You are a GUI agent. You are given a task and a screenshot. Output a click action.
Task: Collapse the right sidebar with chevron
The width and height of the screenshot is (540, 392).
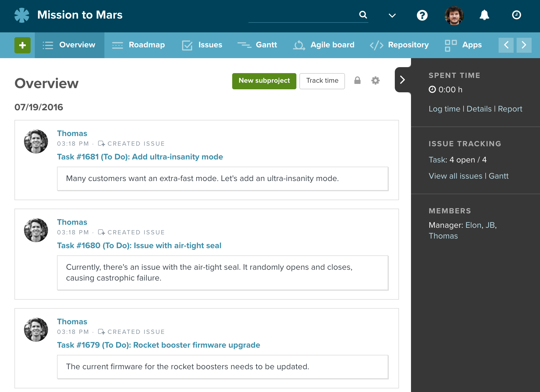coord(403,80)
